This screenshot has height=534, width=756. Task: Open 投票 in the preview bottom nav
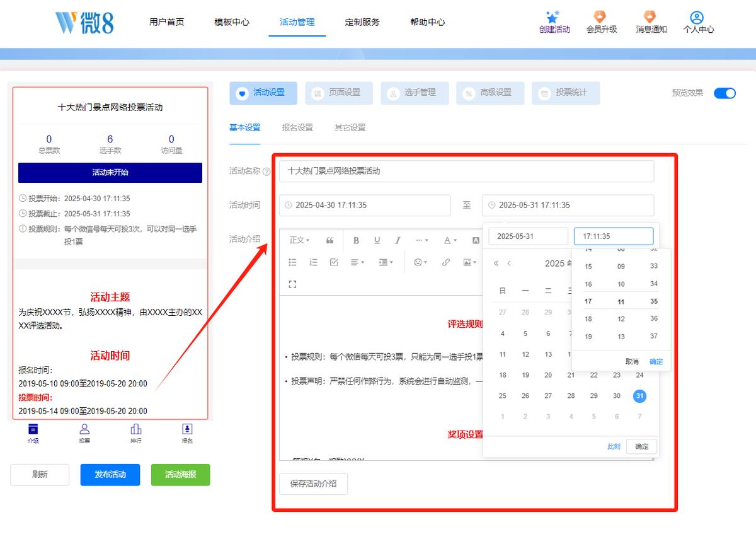pyautogui.click(x=84, y=433)
